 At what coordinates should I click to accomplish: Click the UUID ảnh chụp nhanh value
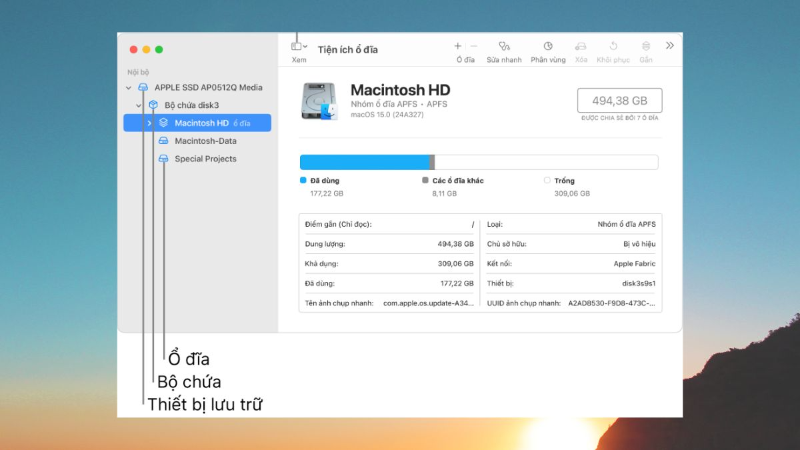611,303
